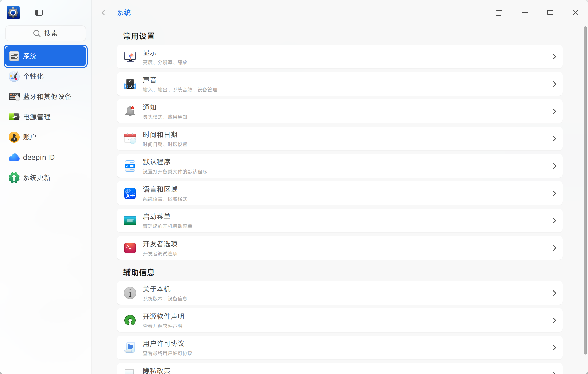This screenshot has width=588, height=374.
Task: Expand the Sound row chevron arrow
Action: [554, 84]
